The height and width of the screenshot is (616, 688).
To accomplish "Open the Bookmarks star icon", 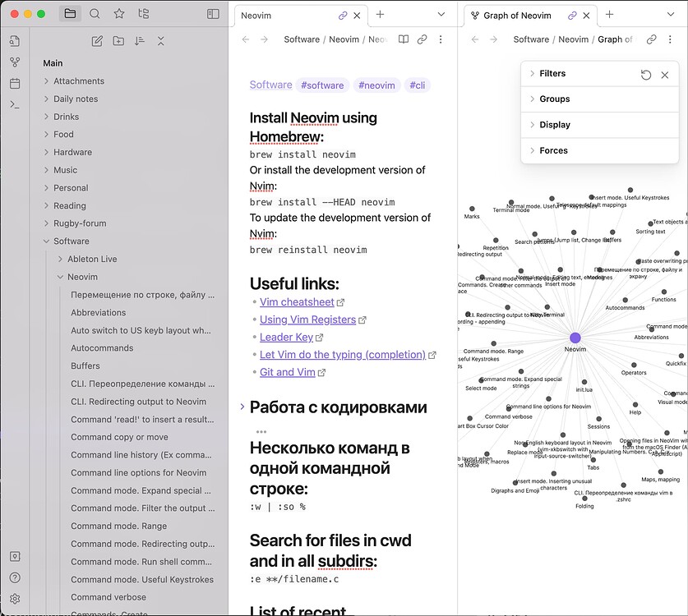I will pos(118,13).
